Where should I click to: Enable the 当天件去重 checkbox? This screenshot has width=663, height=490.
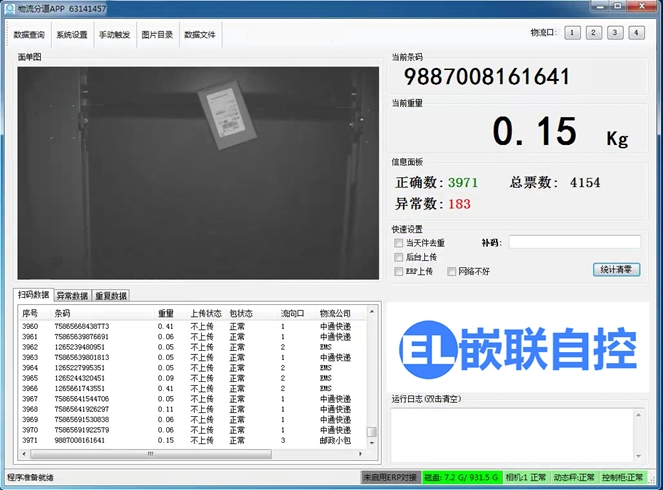pyautogui.click(x=399, y=243)
